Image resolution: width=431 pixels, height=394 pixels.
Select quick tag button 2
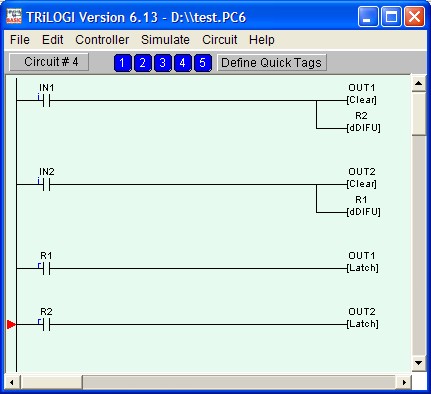[x=143, y=63]
